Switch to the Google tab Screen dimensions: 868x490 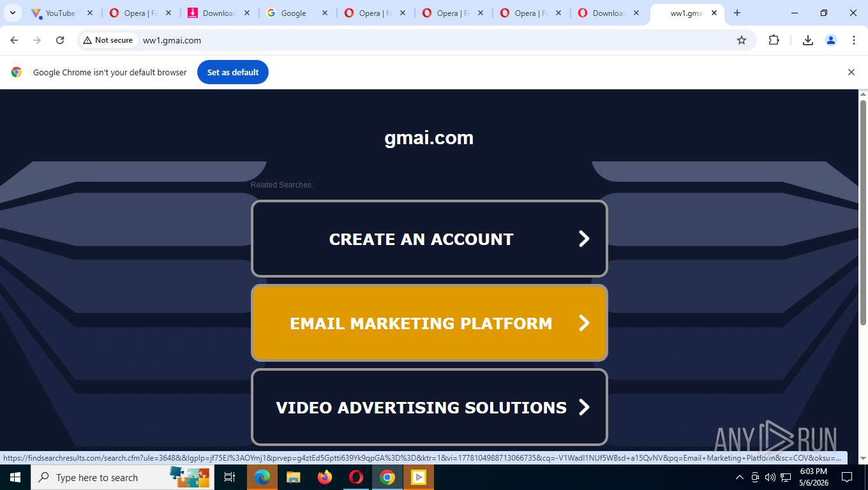294,13
